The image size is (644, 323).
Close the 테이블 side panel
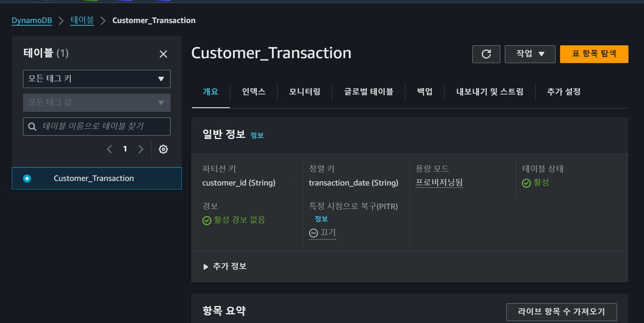[163, 54]
